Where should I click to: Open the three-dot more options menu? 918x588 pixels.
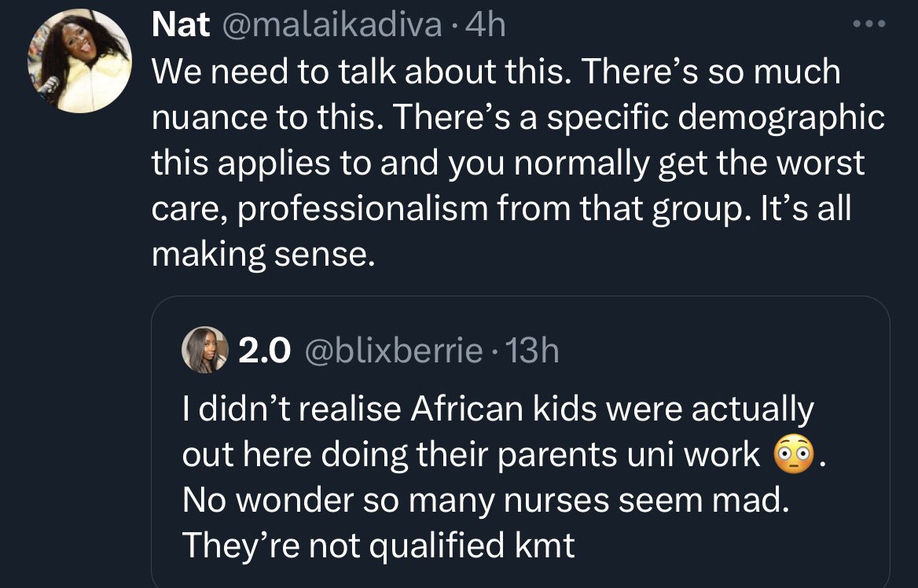pyautogui.click(x=869, y=24)
